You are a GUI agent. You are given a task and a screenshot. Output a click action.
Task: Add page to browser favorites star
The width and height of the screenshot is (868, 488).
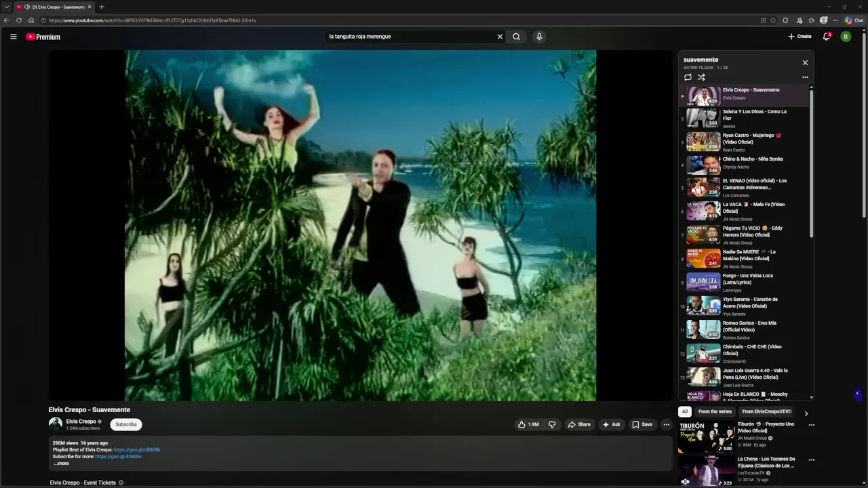pos(773,20)
